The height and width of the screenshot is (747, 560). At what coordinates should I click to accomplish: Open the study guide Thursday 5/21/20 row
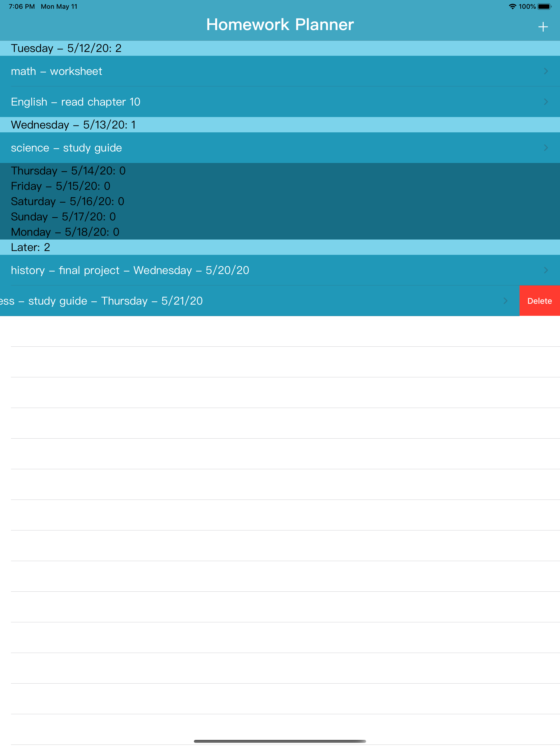pos(259,301)
